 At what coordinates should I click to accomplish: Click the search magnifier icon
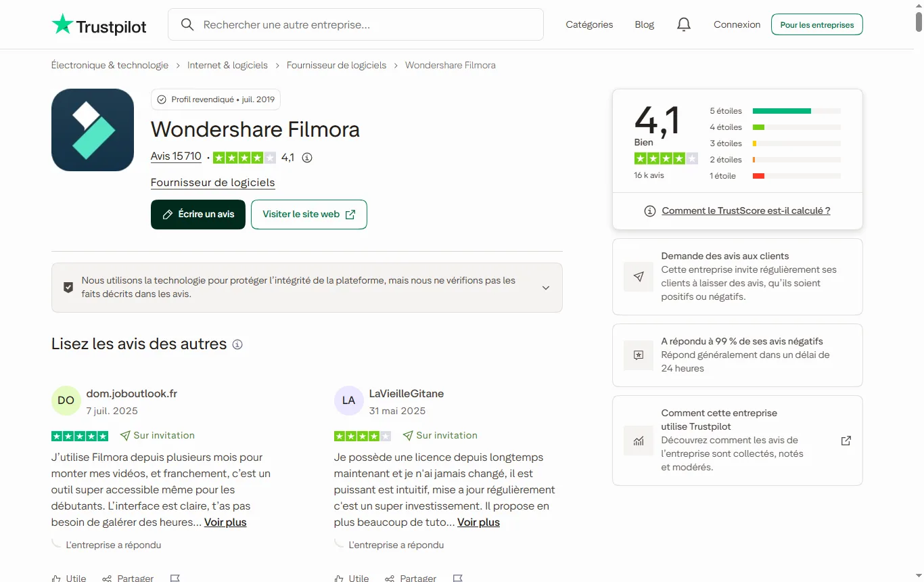pyautogui.click(x=187, y=24)
